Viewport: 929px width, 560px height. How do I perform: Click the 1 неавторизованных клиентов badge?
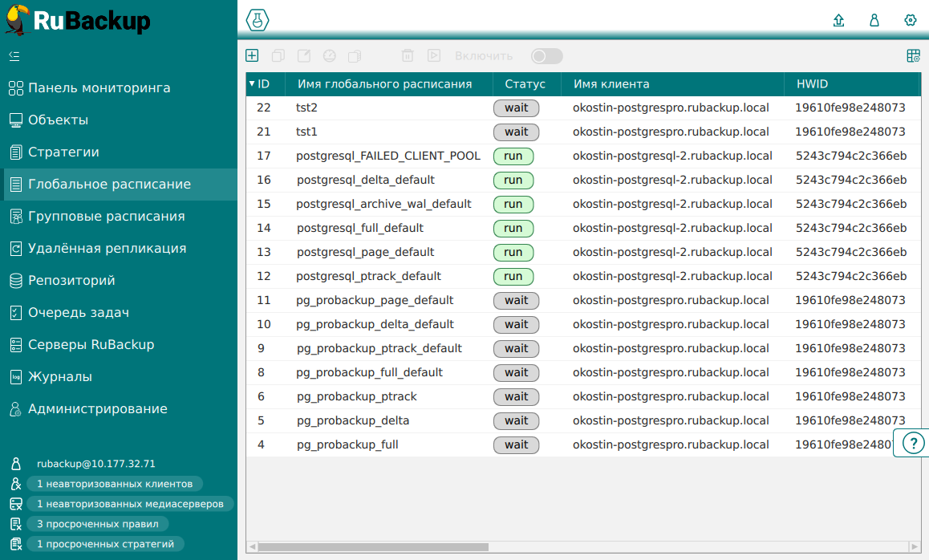click(x=115, y=484)
